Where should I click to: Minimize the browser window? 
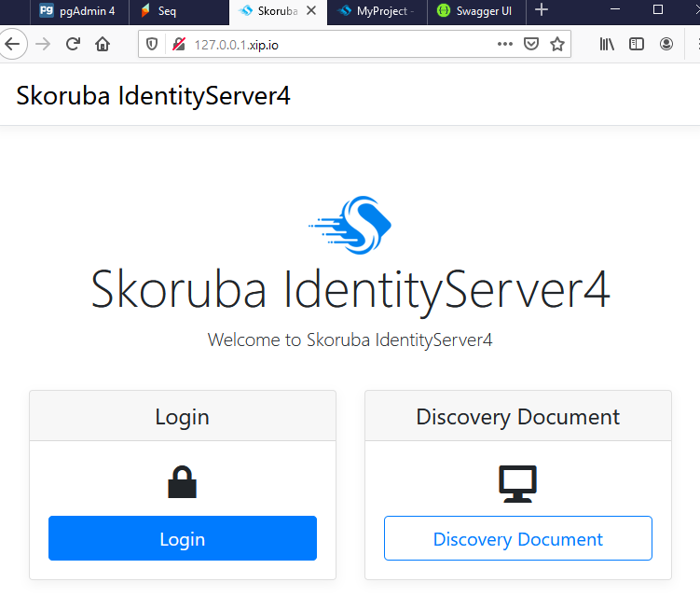[x=615, y=9]
